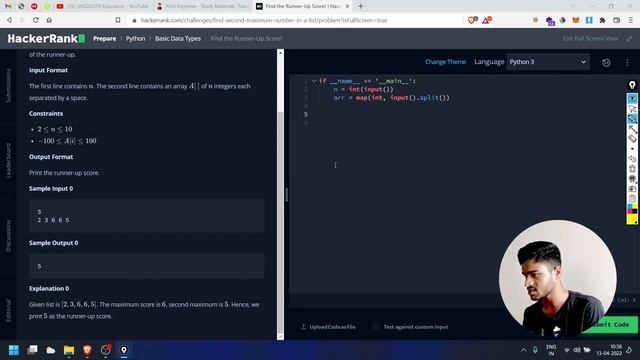Click the browser back button
The width and height of the screenshot is (640, 360).
click(x=9, y=20)
